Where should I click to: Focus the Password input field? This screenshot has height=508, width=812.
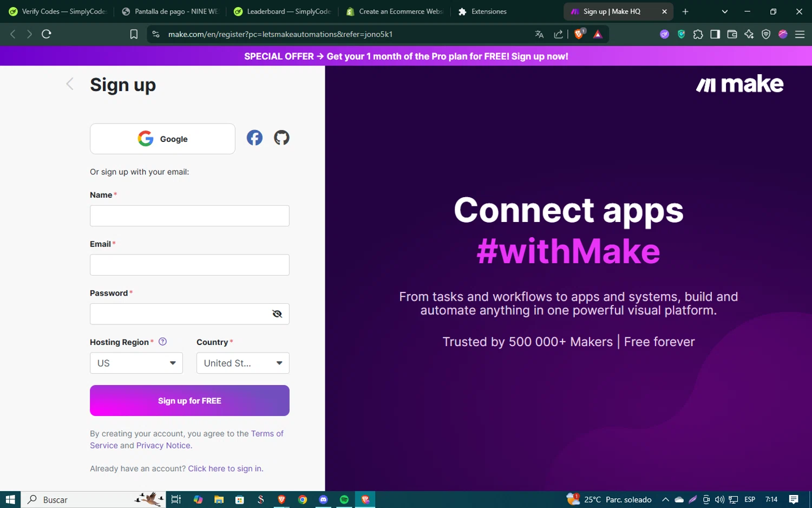coord(189,314)
